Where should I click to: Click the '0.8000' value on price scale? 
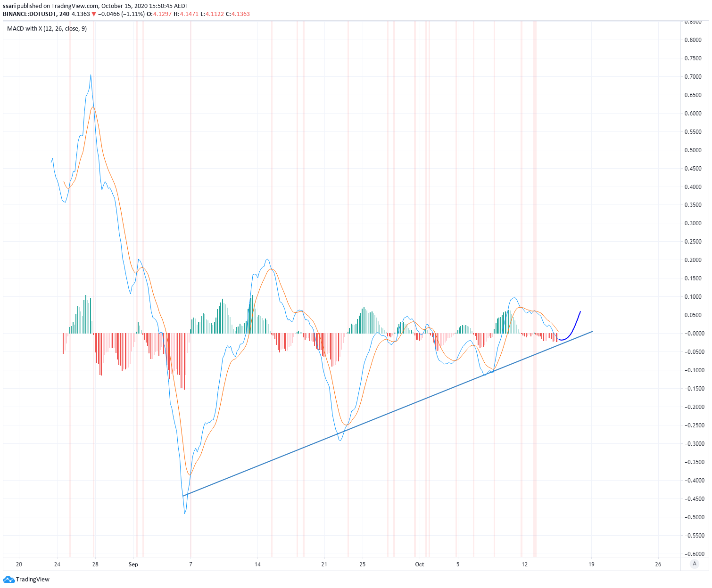693,40
